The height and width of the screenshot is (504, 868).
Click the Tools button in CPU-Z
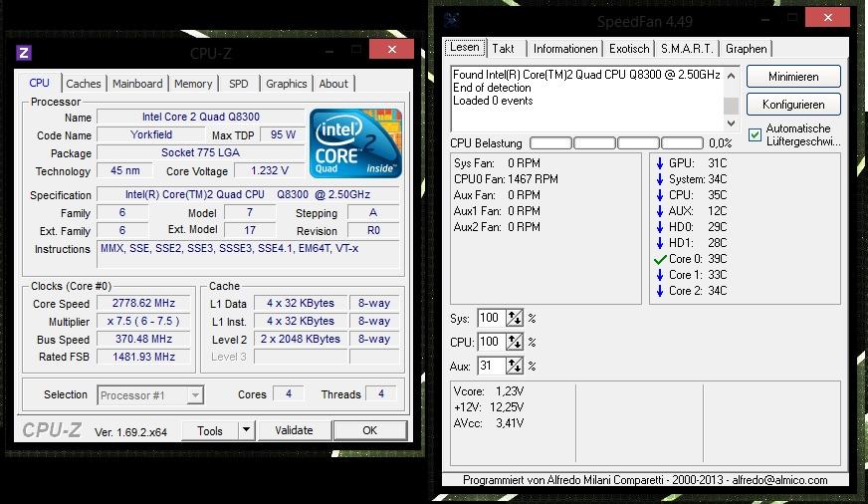210,430
